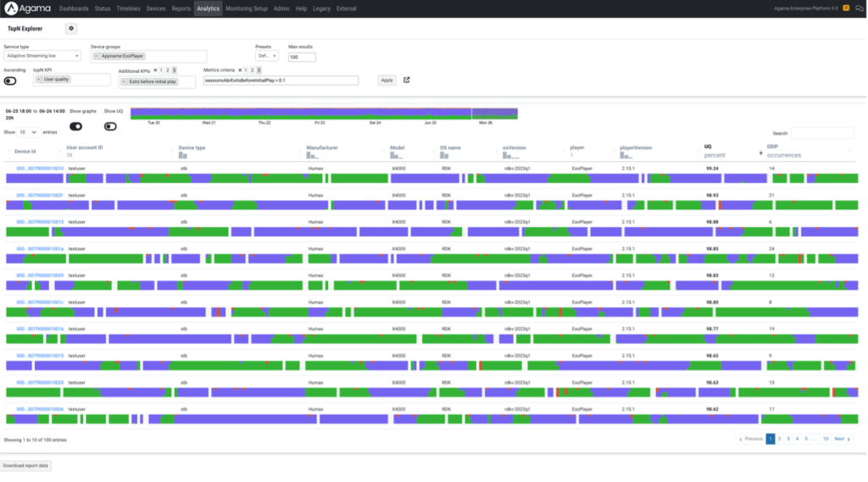Remove the User quality KPI tag
Viewport: 868px width, 482px height.
(39, 80)
